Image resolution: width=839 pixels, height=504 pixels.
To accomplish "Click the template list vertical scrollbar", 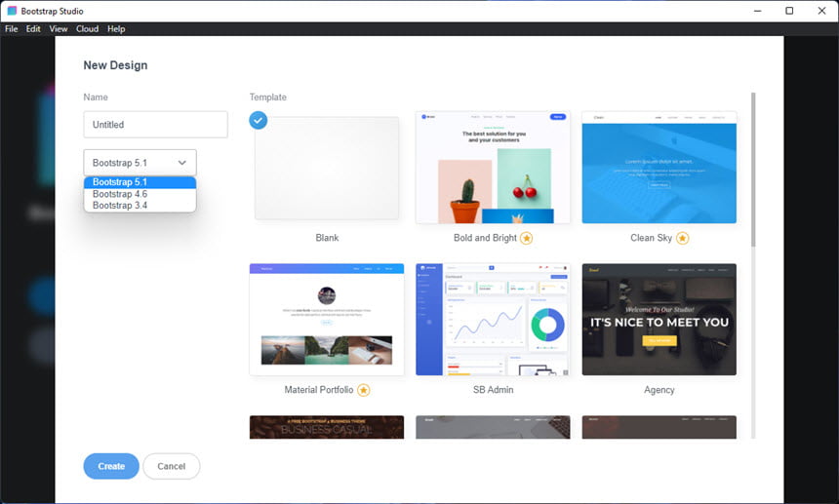I will pos(753,170).
